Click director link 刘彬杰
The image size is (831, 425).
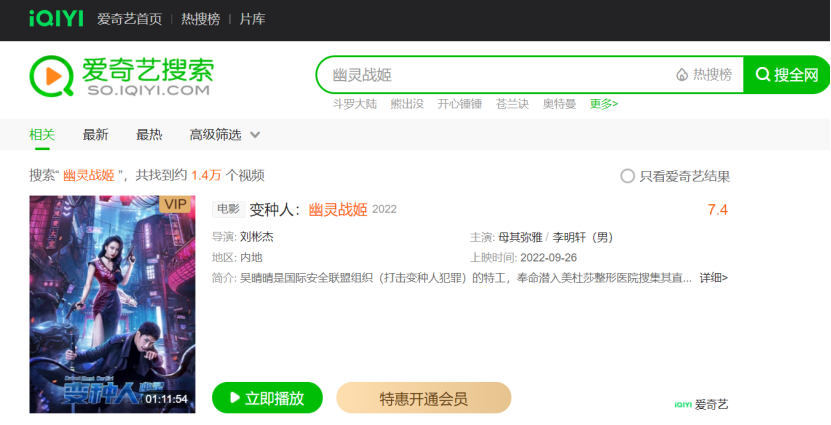257,237
